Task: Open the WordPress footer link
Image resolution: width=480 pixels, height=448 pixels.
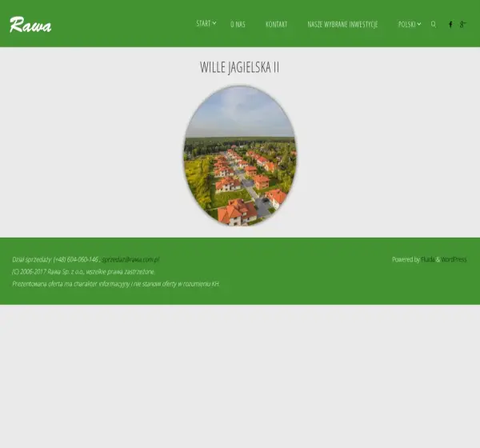Action: click(x=454, y=259)
